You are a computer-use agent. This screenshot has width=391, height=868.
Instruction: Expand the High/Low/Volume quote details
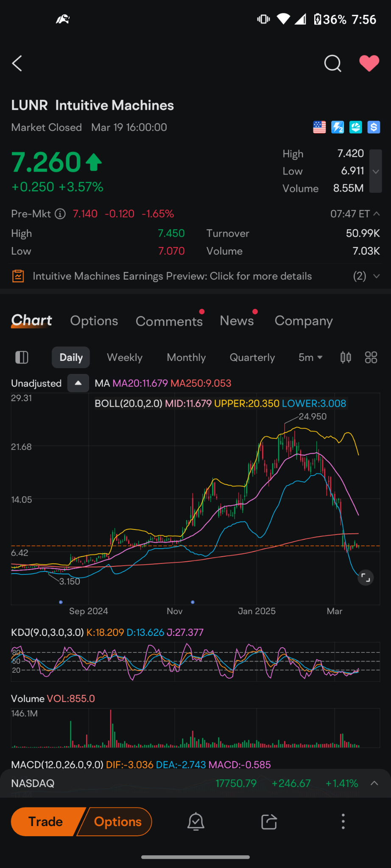tap(376, 171)
